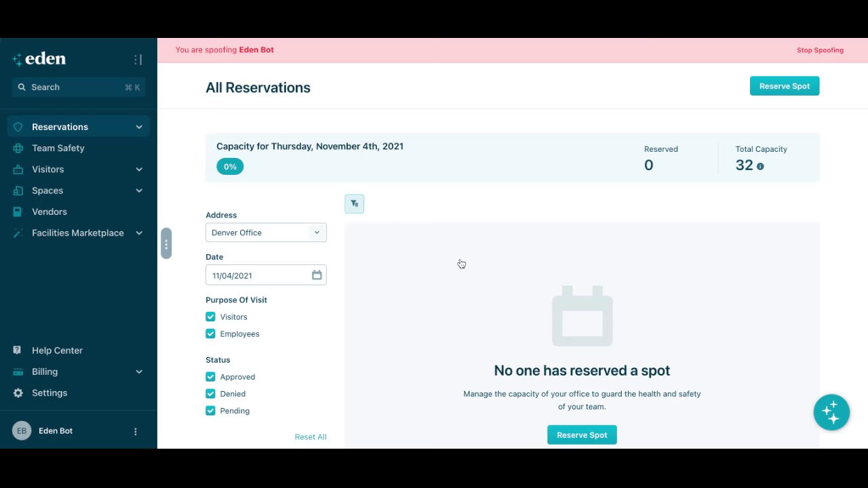
Task: Click the search magnifier icon
Action: tap(22, 87)
